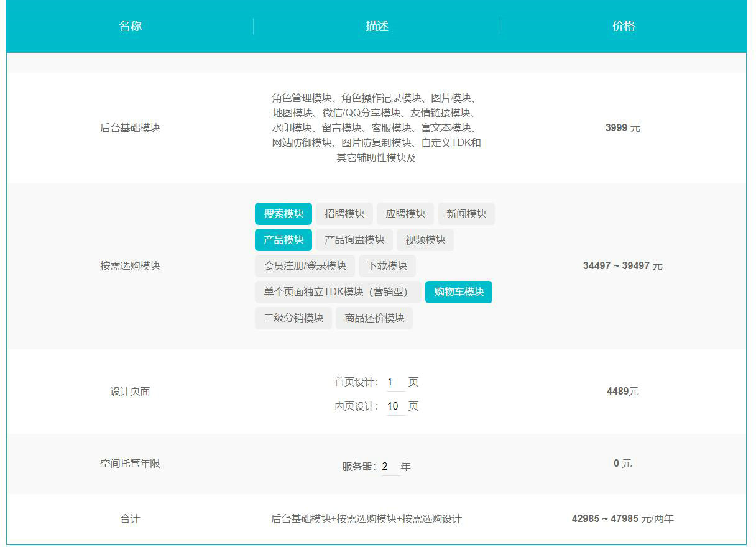Click the 后台基础模块 description paragraph
Screen dimensions: 756x550
click(377, 128)
